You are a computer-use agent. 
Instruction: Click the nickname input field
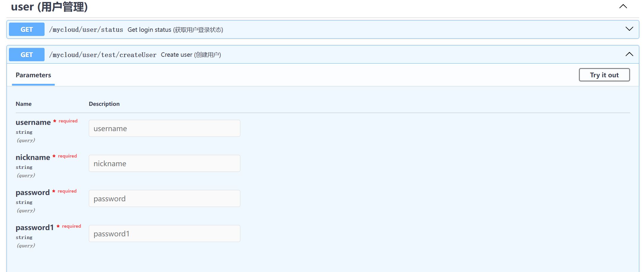click(x=164, y=163)
